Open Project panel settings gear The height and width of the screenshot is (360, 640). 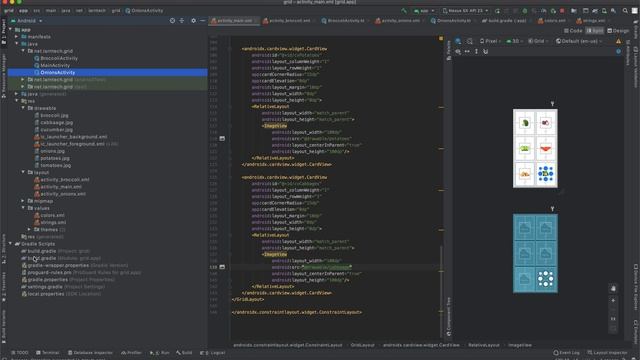[193, 20]
